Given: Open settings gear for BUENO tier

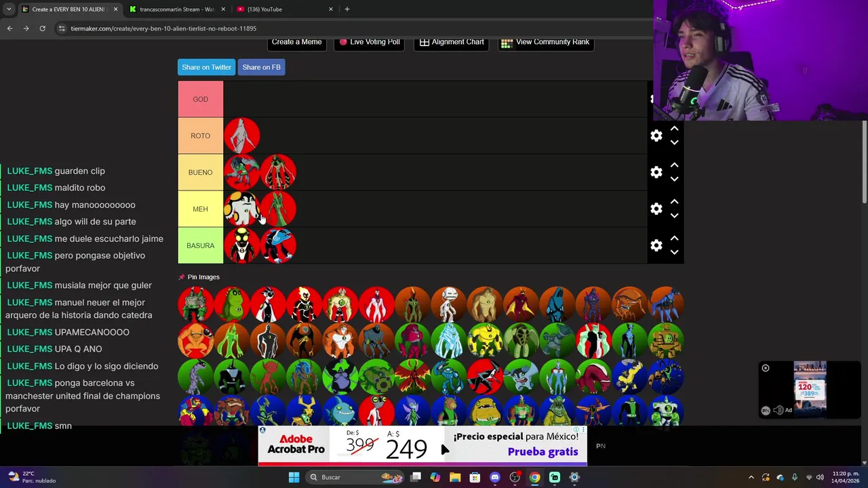Looking at the screenshot, I should point(656,172).
